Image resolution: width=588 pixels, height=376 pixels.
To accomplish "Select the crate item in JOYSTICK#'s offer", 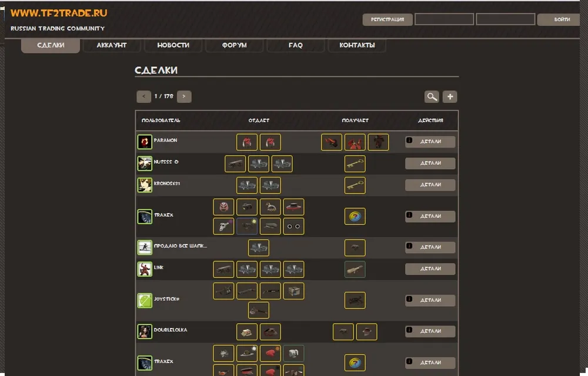I will pos(293,291).
